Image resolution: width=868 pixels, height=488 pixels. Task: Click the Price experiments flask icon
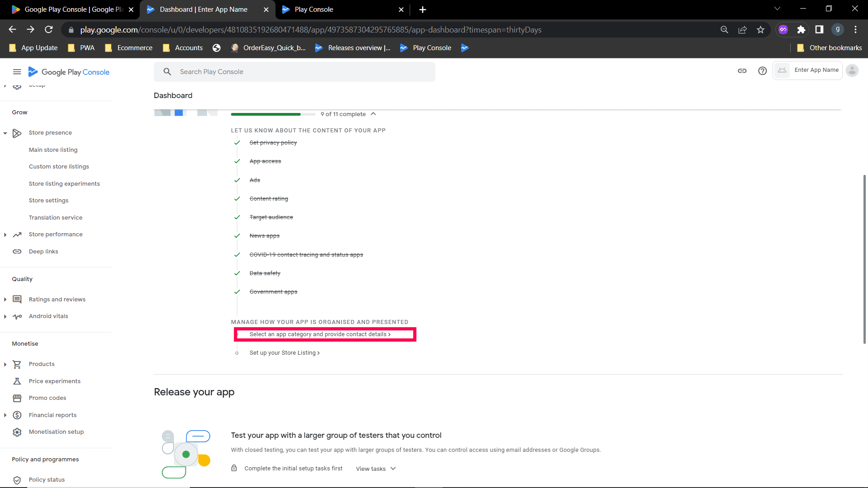pos(17,381)
